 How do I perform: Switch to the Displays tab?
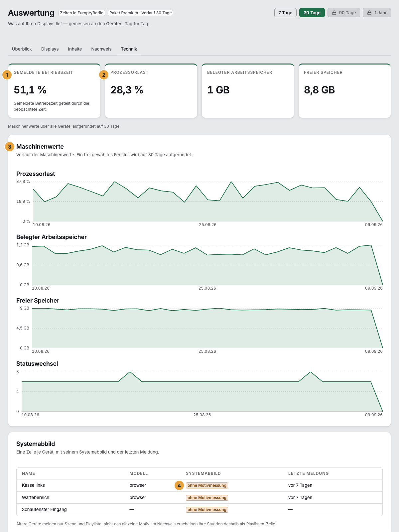tap(50, 49)
